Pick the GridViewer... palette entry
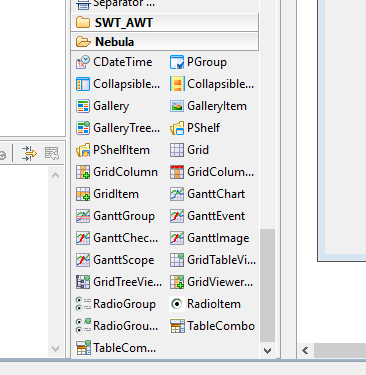366x375 pixels. coord(212,282)
